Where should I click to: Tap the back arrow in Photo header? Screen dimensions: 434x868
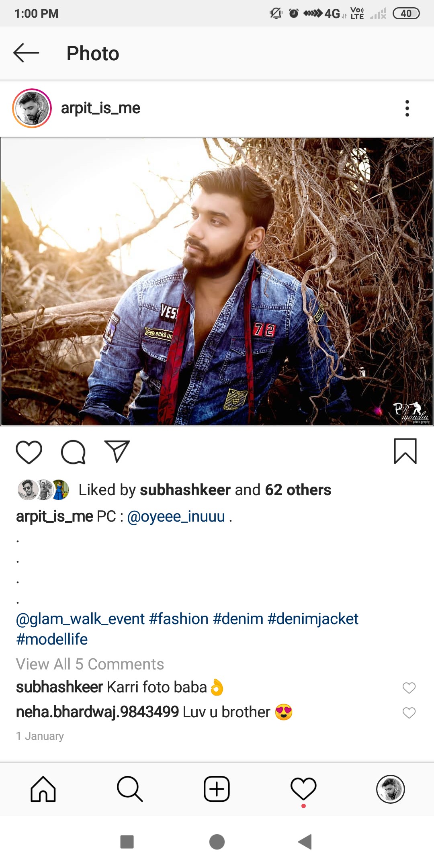[x=26, y=53]
